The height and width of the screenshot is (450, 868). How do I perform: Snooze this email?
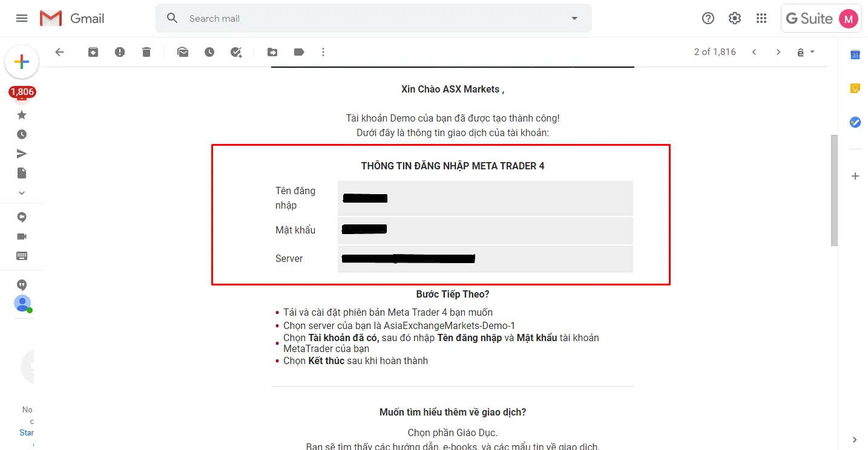point(209,52)
